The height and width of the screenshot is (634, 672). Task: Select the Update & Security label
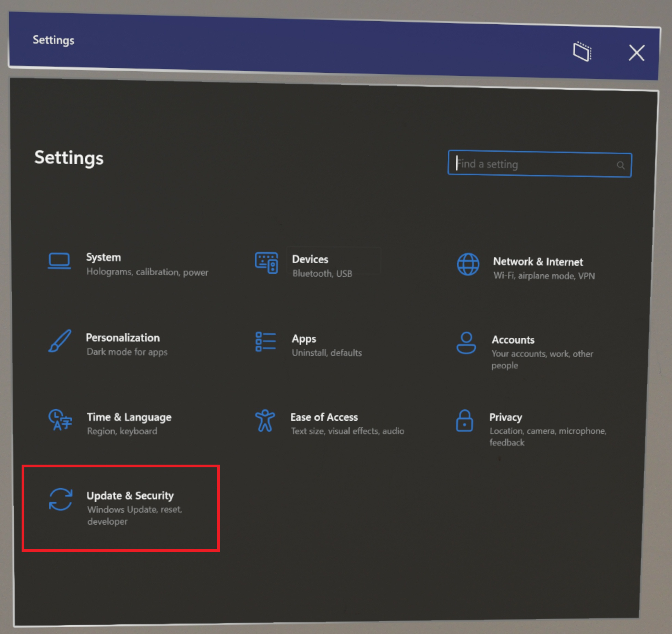click(130, 495)
